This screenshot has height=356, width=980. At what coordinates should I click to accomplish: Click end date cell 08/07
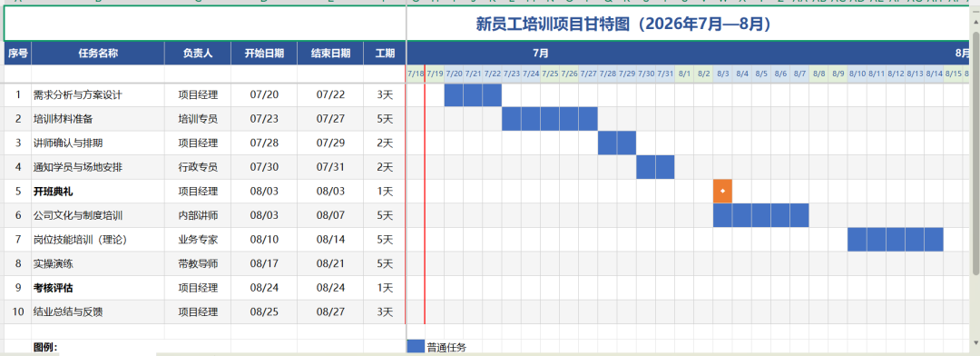tap(330, 215)
